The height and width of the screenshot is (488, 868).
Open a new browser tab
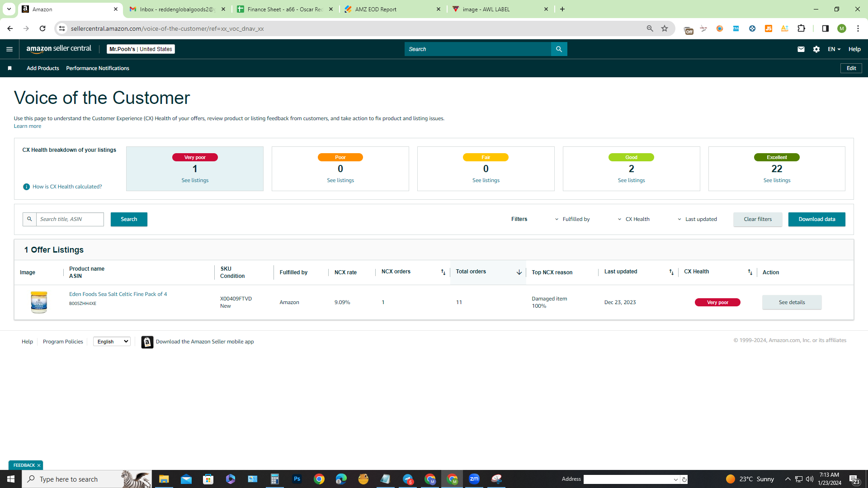click(x=562, y=9)
